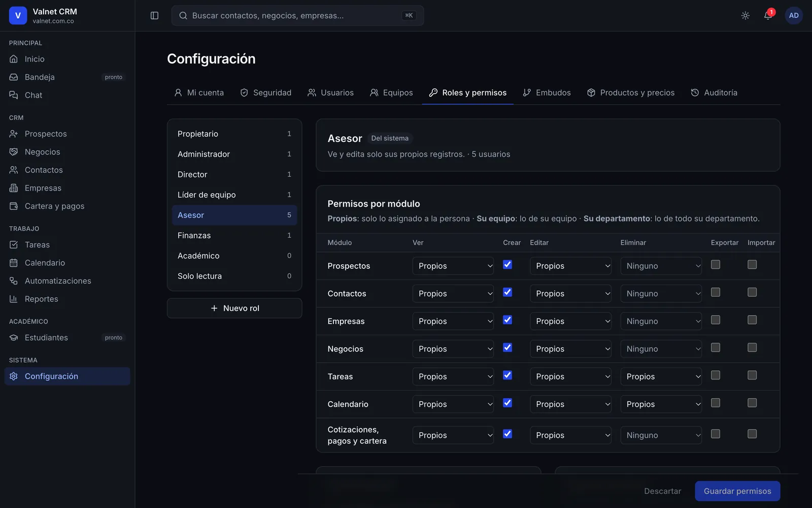Open Calendario icon in sidebar
The height and width of the screenshot is (508, 812).
click(14, 263)
